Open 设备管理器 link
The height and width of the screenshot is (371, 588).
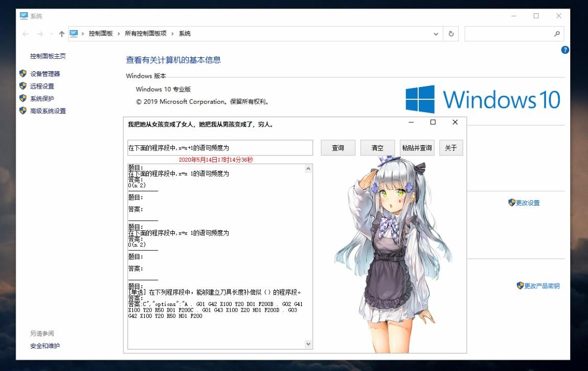pos(45,74)
